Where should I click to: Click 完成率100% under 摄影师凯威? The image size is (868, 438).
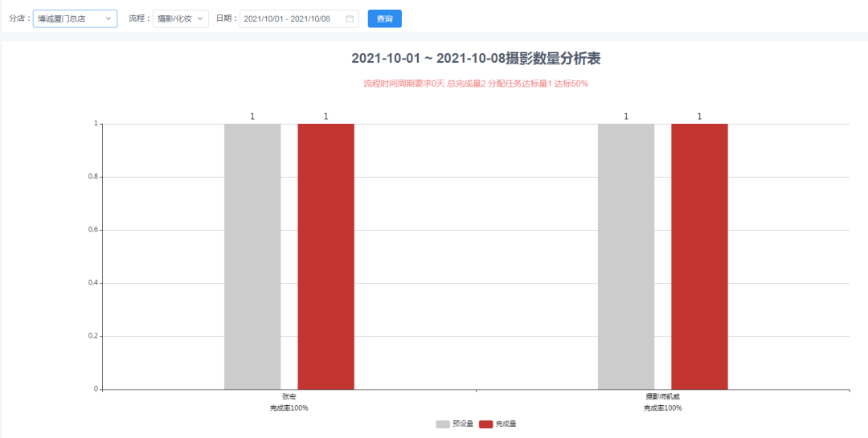coord(662,408)
